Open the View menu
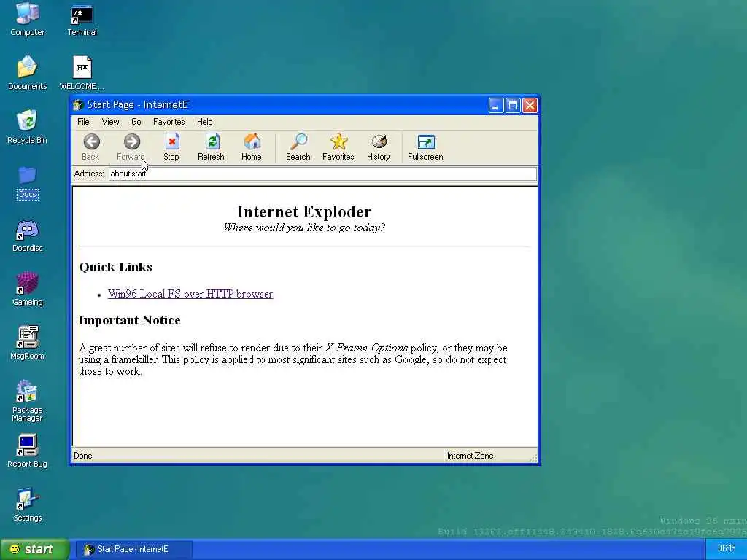 coord(111,122)
